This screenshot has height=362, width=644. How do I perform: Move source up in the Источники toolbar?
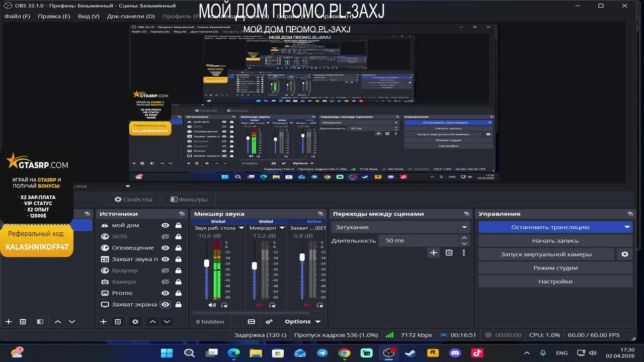click(152, 322)
